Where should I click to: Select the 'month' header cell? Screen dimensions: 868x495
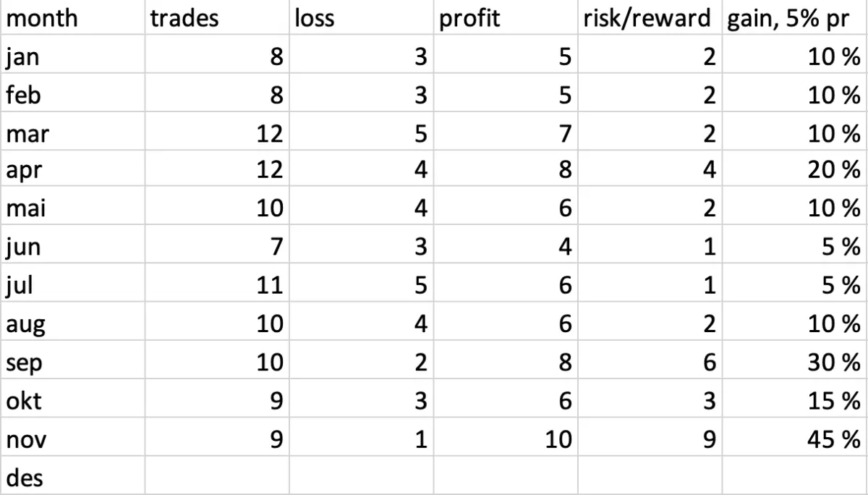(x=72, y=17)
